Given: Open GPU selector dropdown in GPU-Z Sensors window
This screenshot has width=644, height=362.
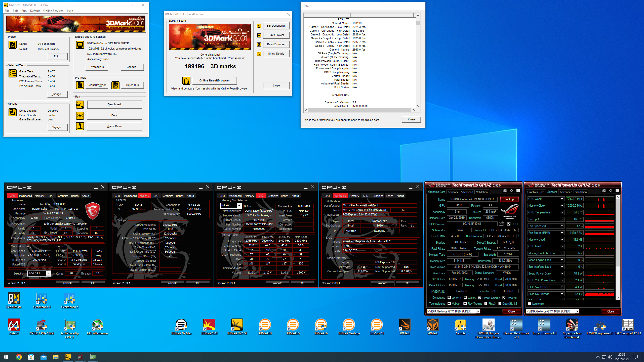Looking at the screenshot, I should pos(577,311).
